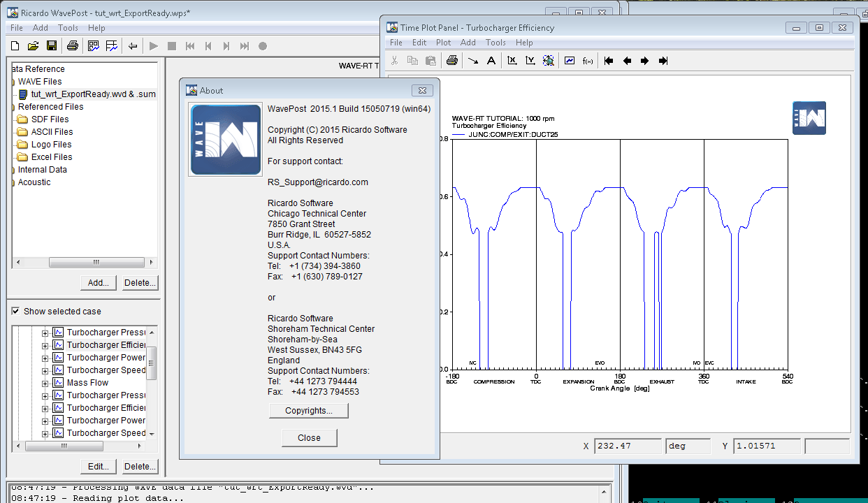Close the About dialog with 'Close' button
The height and width of the screenshot is (503, 868).
[x=309, y=438]
